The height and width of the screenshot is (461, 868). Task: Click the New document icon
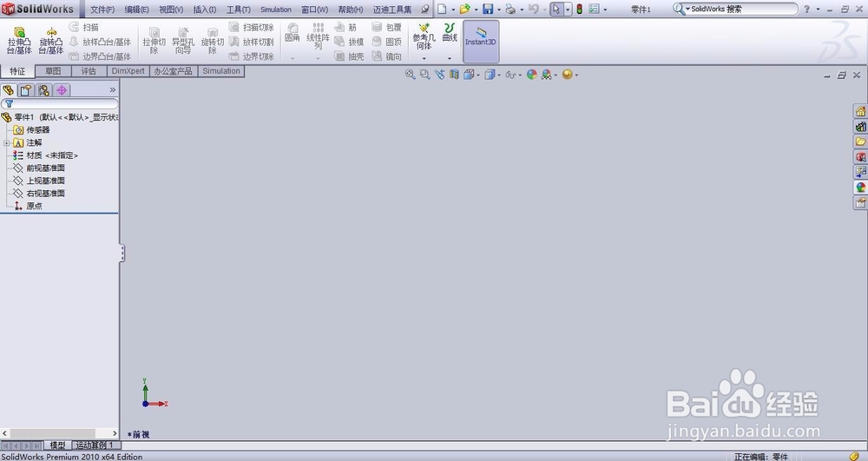[442, 9]
